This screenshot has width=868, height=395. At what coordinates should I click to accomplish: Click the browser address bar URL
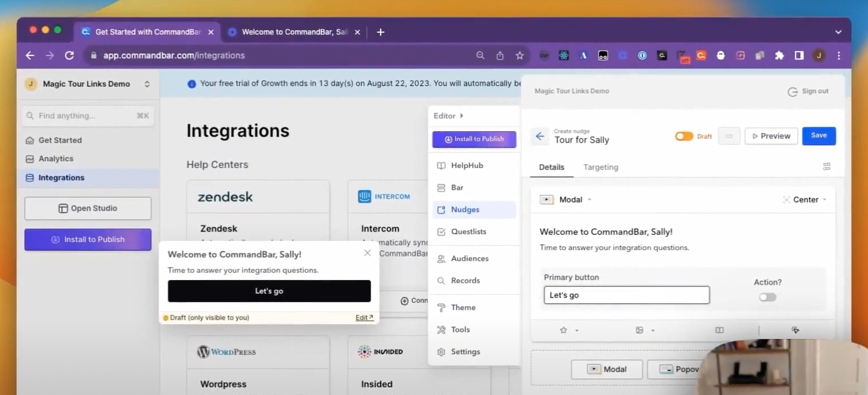(x=174, y=55)
